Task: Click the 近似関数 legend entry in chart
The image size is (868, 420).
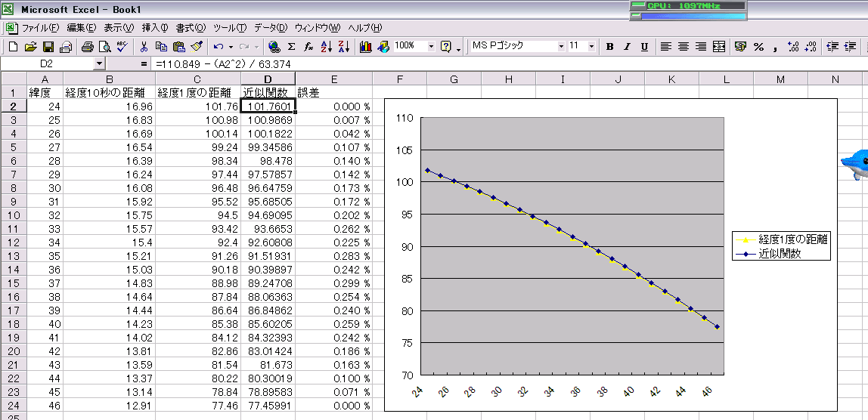Action: [x=780, y=254]
